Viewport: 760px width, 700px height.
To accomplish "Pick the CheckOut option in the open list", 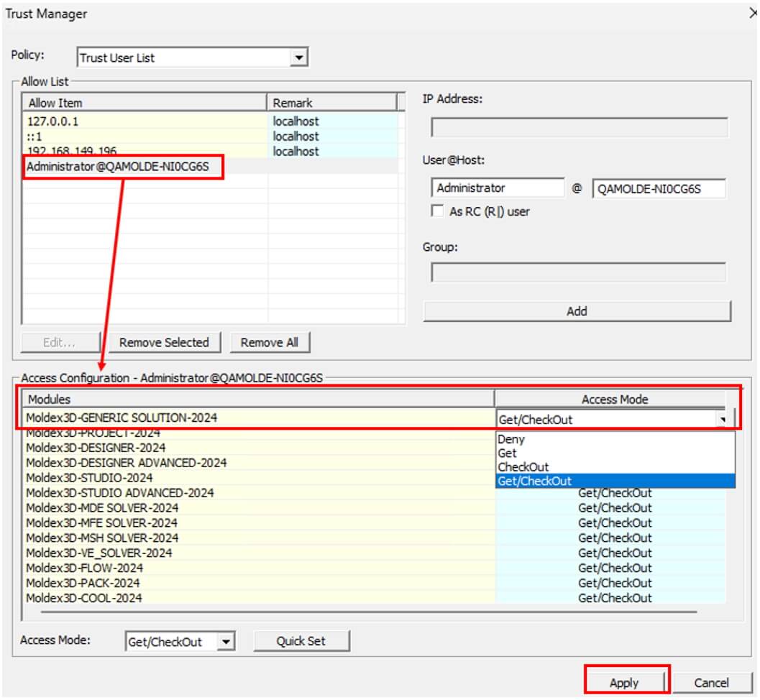I will tap(615, 467).
